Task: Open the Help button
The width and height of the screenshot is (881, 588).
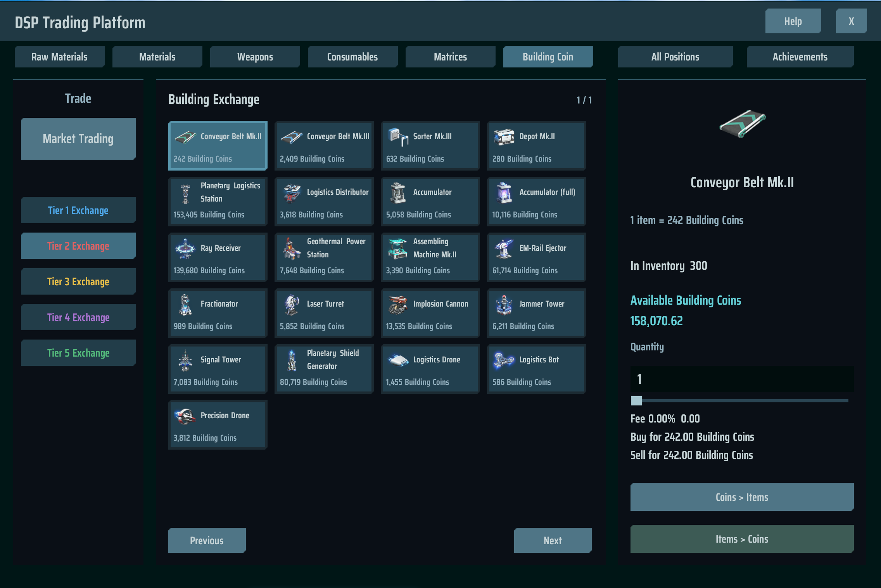Action: [x=793, y=21]
